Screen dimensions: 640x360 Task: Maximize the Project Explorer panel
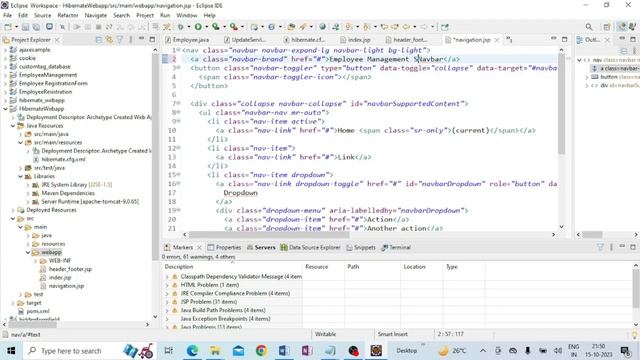point(152,39)
